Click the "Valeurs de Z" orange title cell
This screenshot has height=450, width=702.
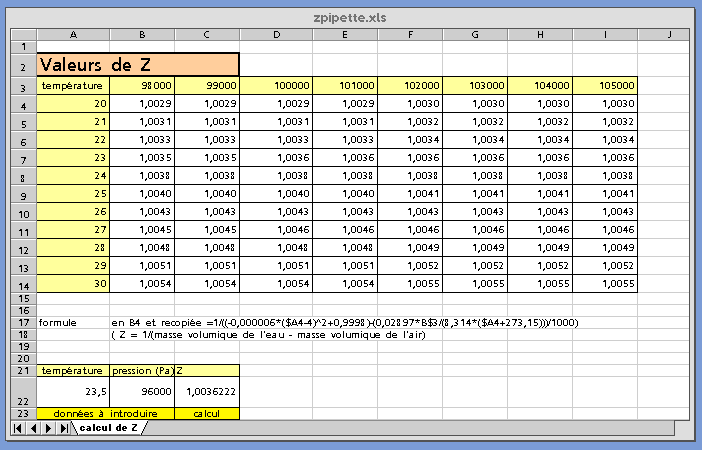pyautogui.click(x=138, y=65)
